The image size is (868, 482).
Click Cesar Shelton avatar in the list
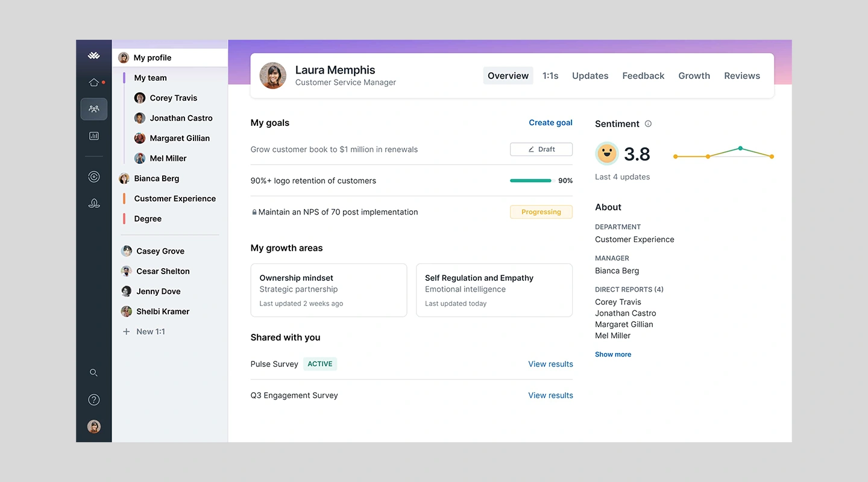click(x=127, y=271)
